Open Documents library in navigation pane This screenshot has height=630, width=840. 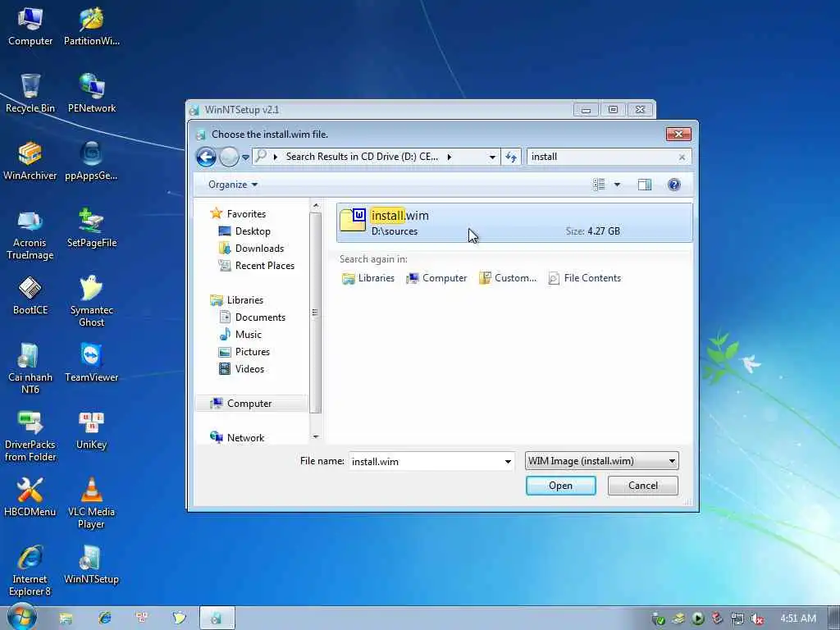[260, 317]
